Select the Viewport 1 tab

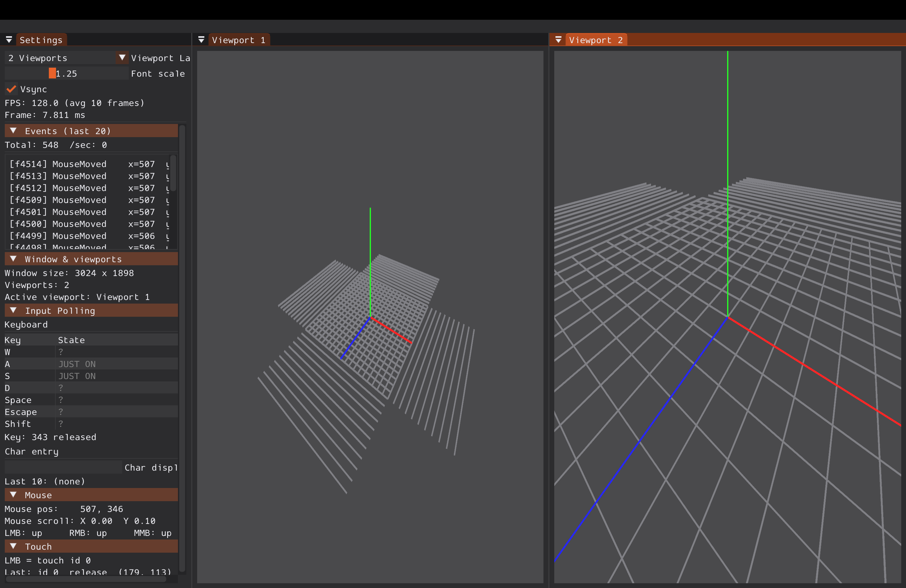[239, 40]
